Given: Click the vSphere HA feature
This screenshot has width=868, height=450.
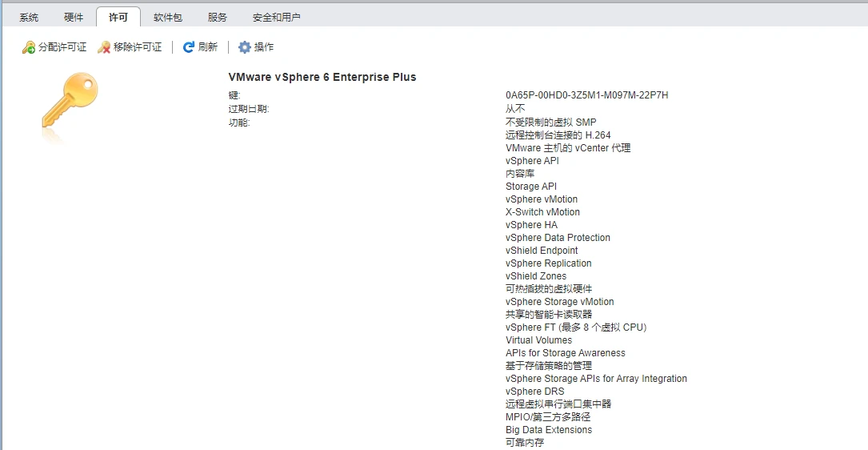Looking at the screenshot, I should (x=531, y=224).
